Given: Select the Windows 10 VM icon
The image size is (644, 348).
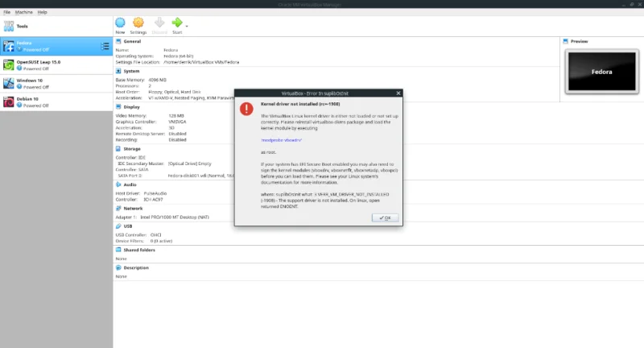Looking at the screenshot, I should pos(9,84).
